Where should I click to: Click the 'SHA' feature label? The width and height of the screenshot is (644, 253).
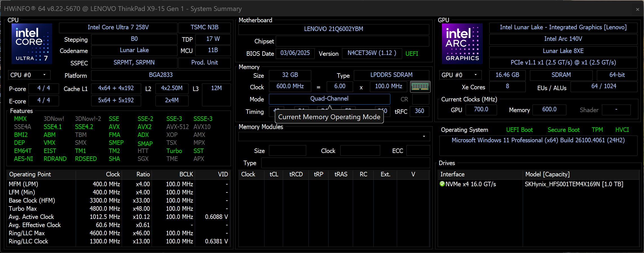pyautogui.click(x=114, y=159)
